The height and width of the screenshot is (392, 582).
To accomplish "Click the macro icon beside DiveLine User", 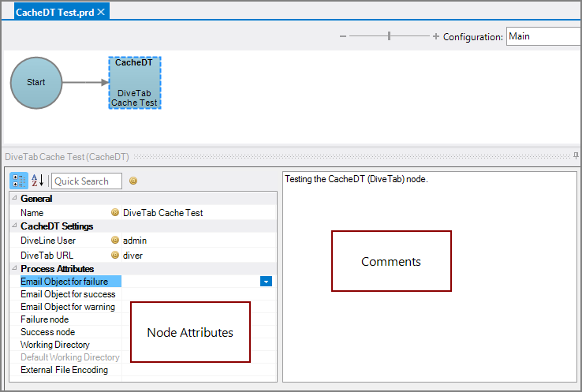I will point(115,241).
